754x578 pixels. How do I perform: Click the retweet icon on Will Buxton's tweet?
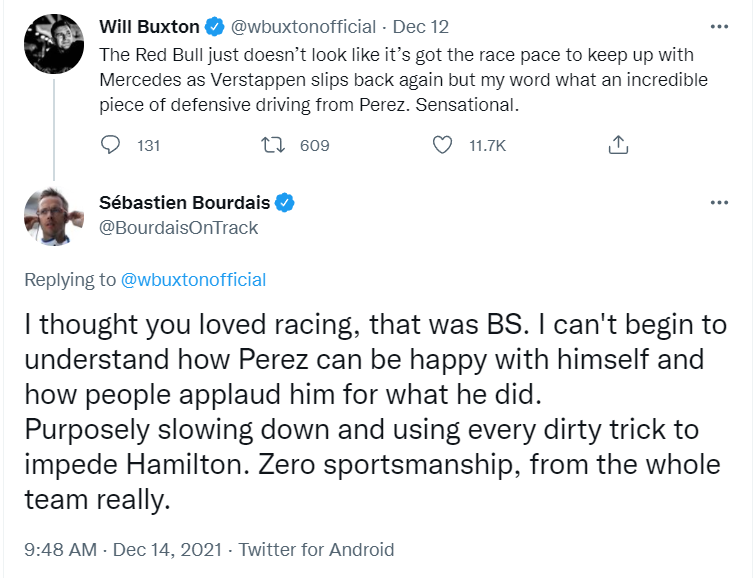point(271,146)
